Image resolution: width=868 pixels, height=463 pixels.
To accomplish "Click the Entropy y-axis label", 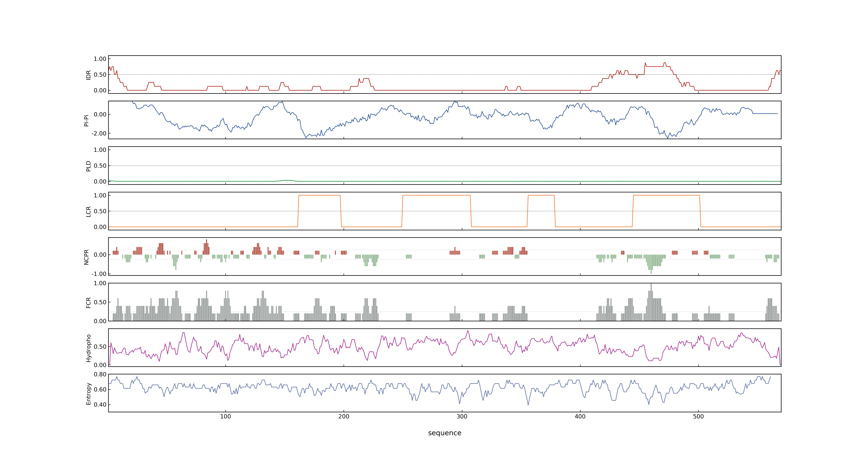I will tap(88, 394).
